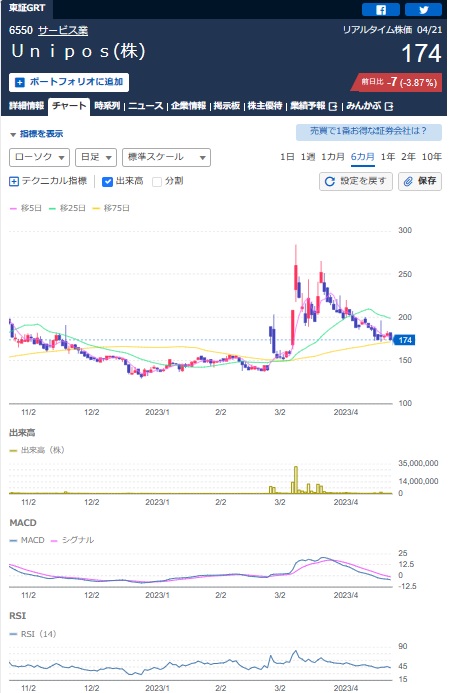Click the 174 current price marker on chart
The image size is (453, 693).
click(x=404, y=340)
